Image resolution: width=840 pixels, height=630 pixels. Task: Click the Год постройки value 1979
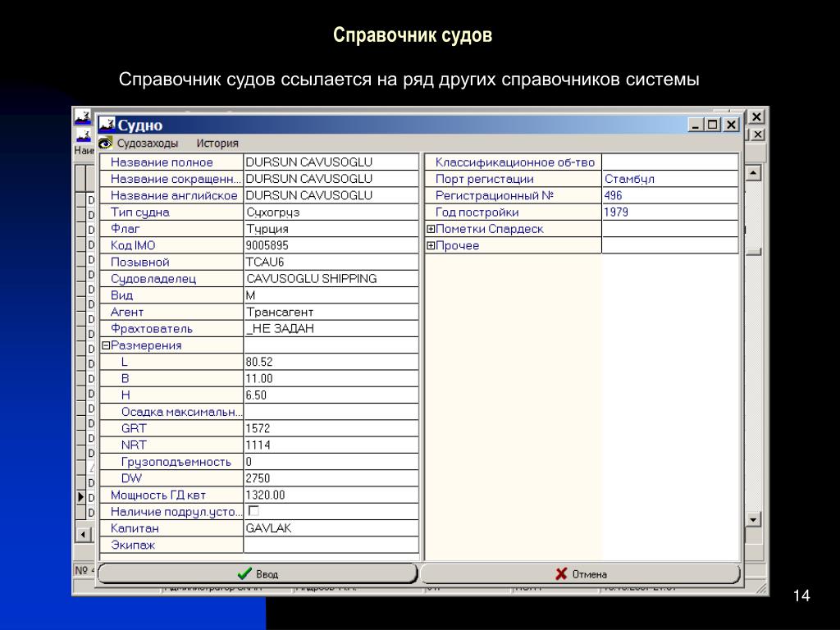pyautogui.click(x=670, y=212)
